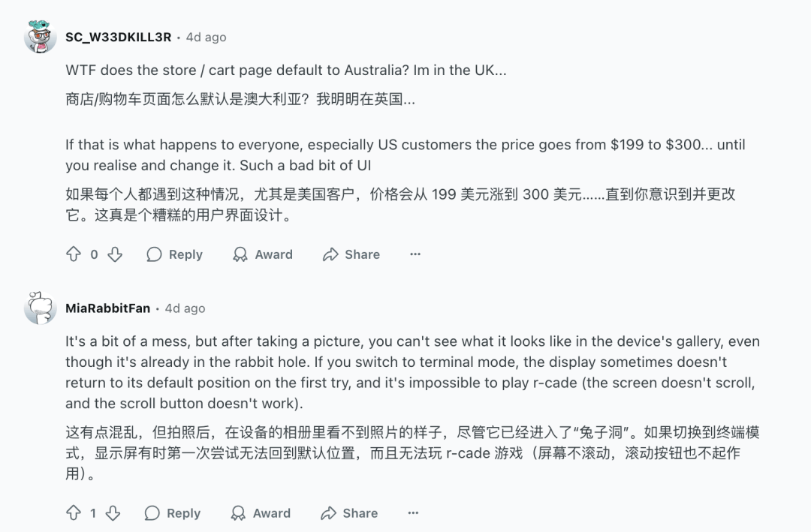Click the 4d ago timestamp beside SC_W33DKILL3R

pos(206,37)
